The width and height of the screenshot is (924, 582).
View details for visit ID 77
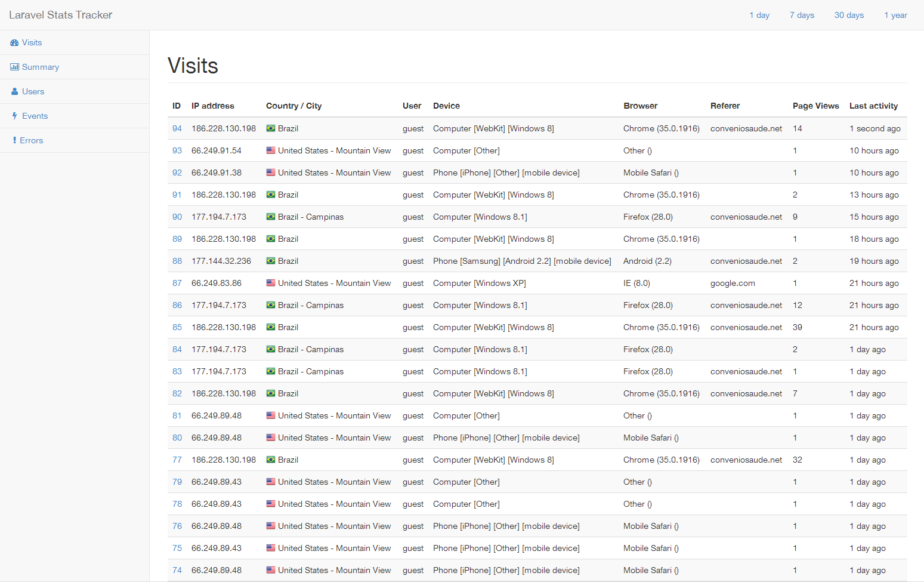click(x=177, y=460)
